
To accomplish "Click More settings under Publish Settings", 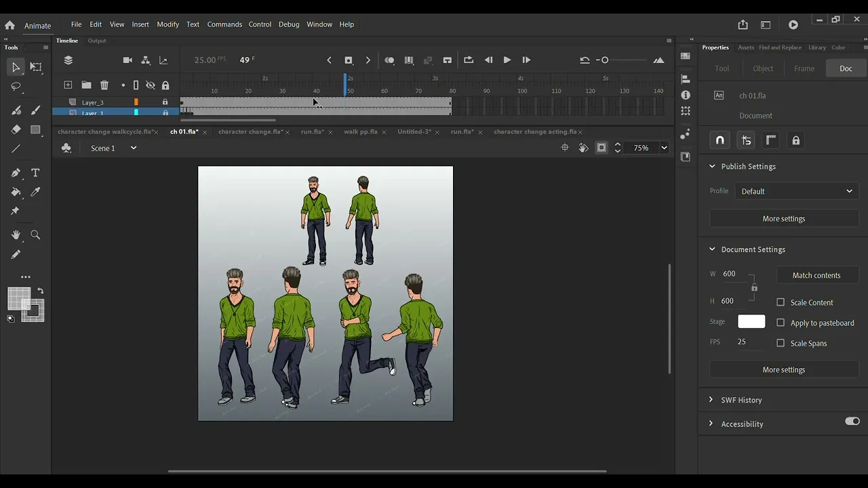I will point(783,219).
